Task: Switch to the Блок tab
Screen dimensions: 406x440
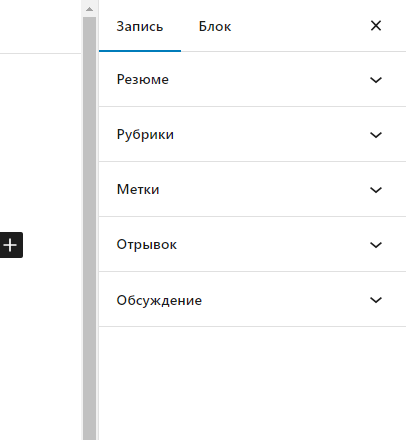Action: coord(215,26)
